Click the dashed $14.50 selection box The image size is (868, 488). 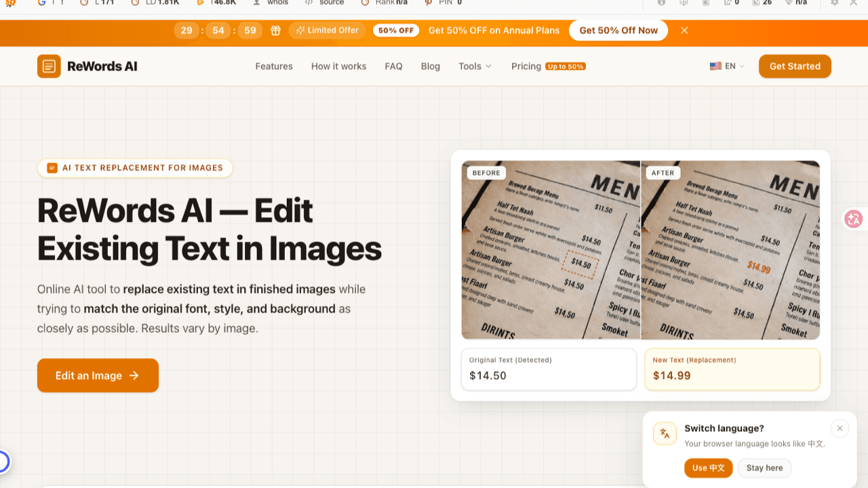(581, 264)
